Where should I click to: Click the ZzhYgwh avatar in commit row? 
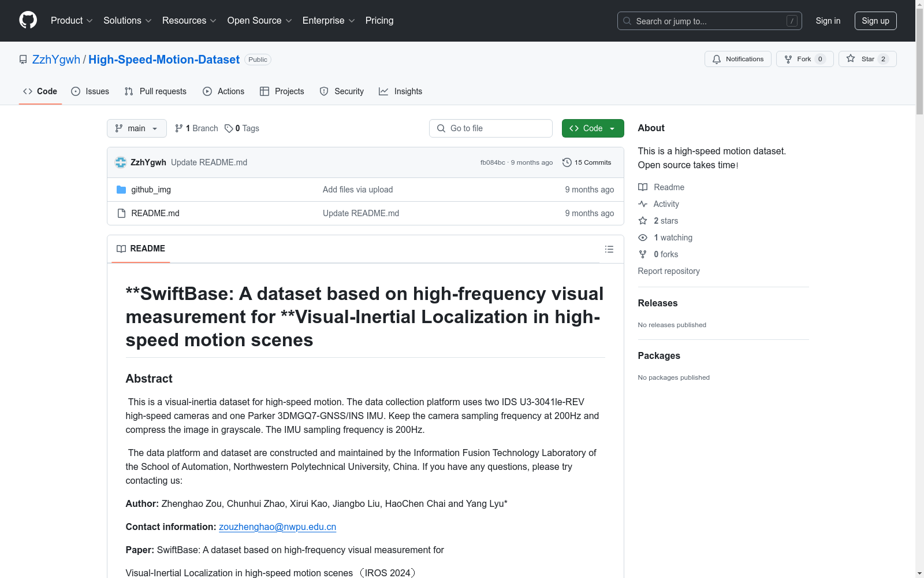pyautogui.click(x=121, y=162)
